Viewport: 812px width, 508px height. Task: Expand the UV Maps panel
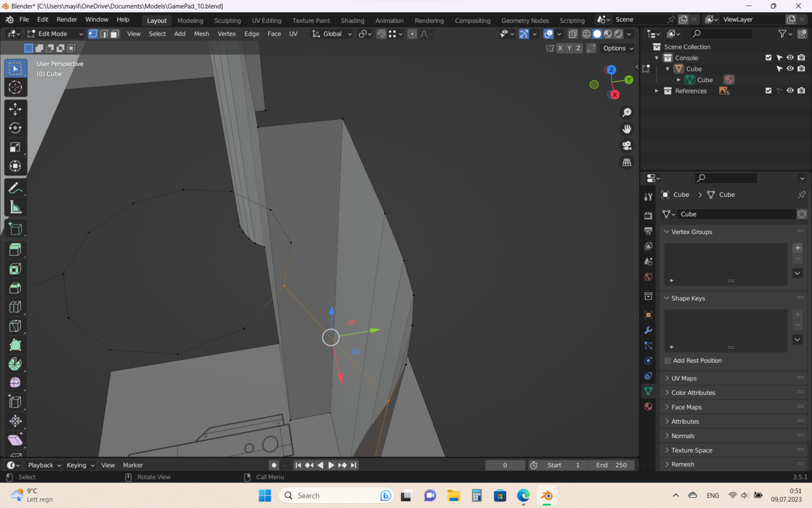click(x=684, y=378)
